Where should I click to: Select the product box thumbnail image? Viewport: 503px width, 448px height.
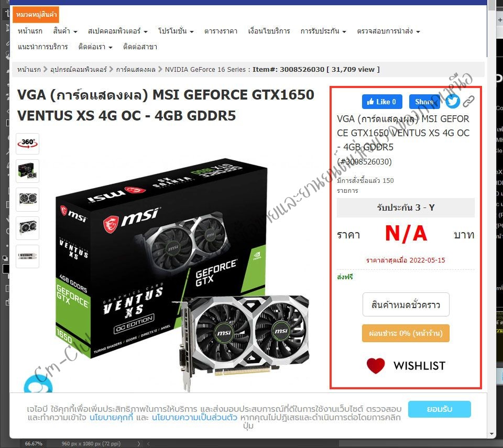[28, 171]
